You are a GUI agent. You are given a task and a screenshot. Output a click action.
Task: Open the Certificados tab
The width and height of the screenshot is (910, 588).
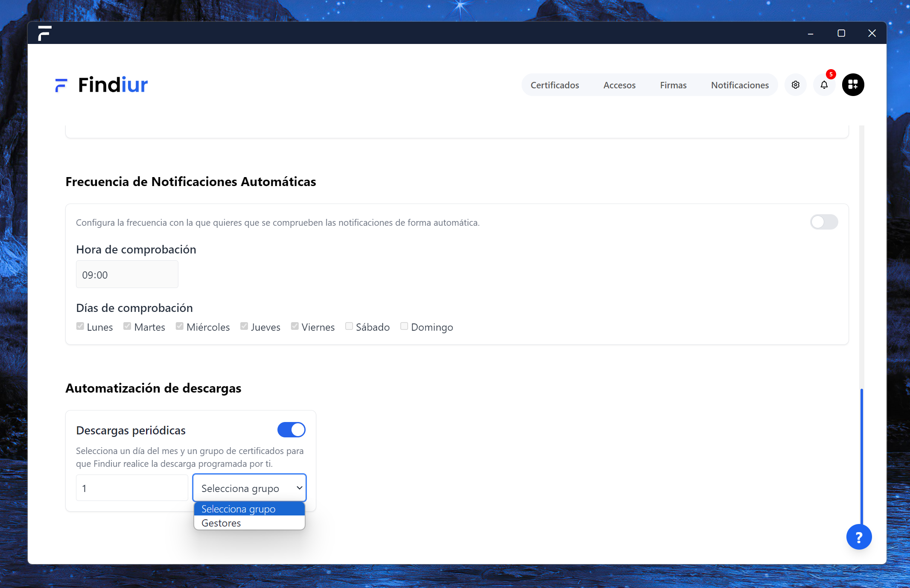(554, 85)
